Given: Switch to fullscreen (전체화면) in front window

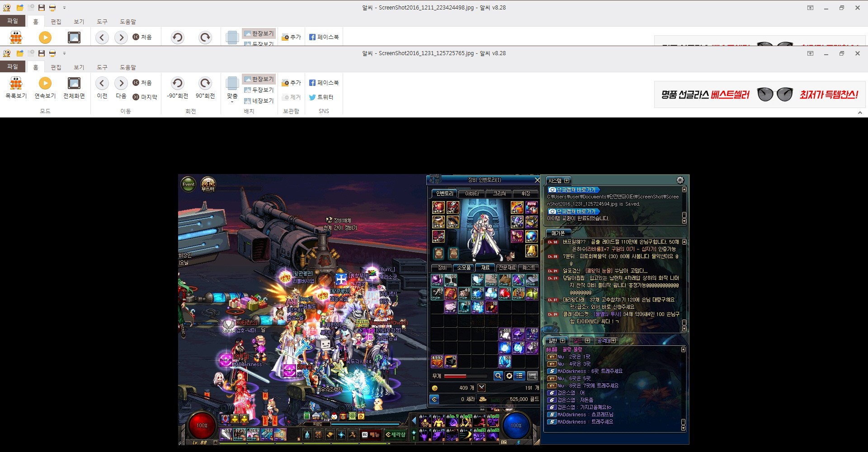Looking at the screenshot, I should pos(74,88).
